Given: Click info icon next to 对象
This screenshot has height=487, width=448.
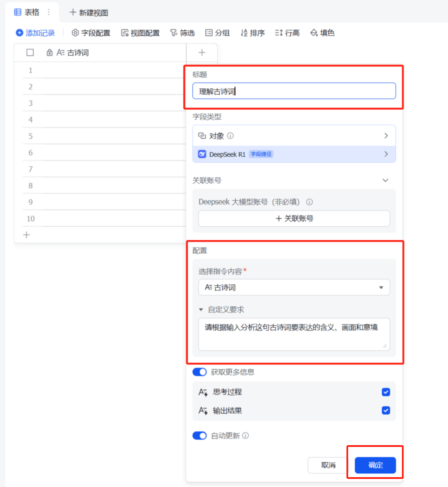Looking at the screenshot, I should point(230,136).
